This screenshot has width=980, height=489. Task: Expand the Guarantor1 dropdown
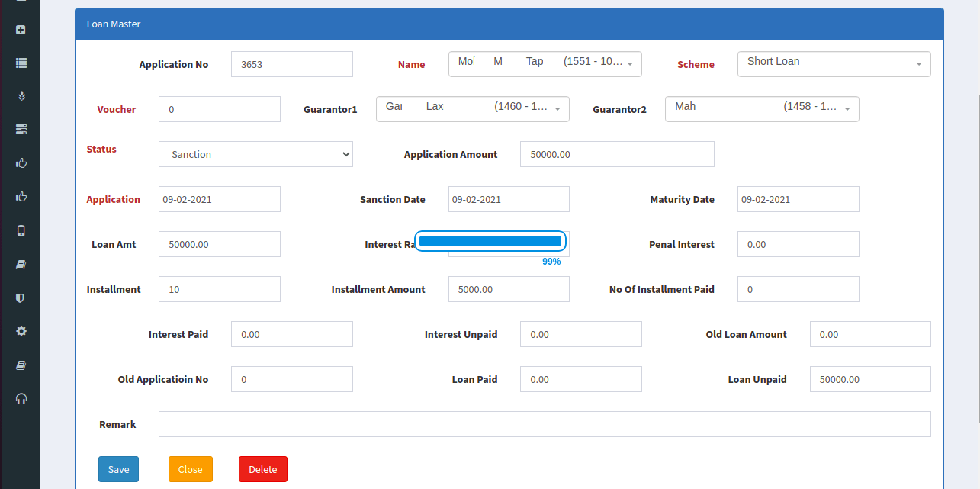pyautogui.click(x=472, y=109)
